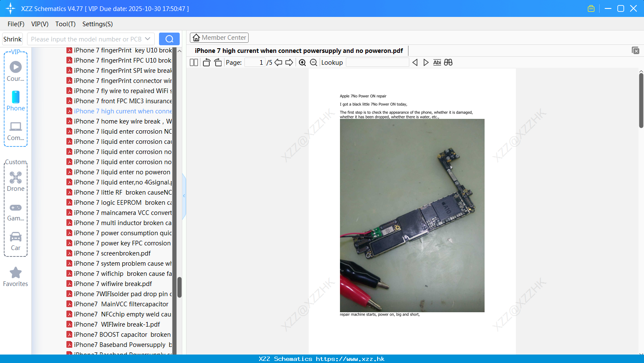The width and height of the screenshot is (644, 363).
Task: Click the yellow VIP store icon in title bar
Action: coord(591,8)
